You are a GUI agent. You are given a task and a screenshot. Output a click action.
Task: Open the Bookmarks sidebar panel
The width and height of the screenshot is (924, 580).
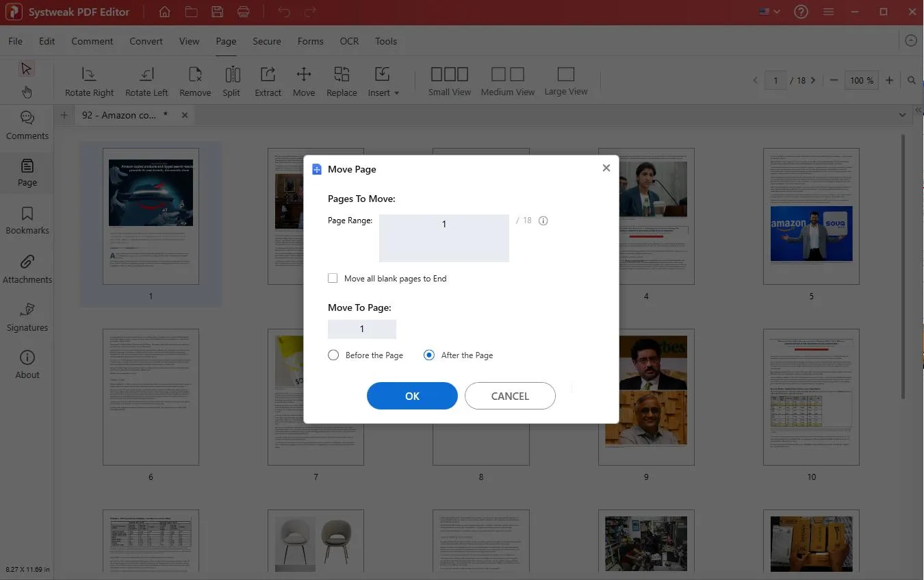pos(27,220)
